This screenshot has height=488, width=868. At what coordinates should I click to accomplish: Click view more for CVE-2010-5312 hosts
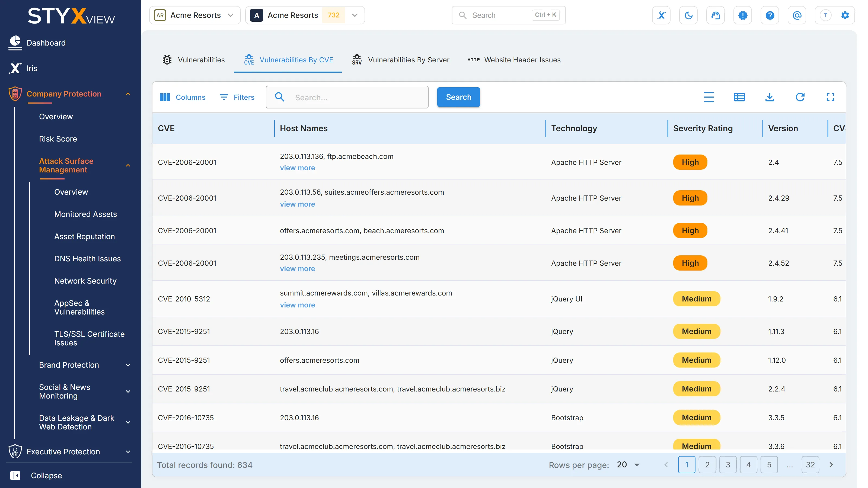pyautogui.click(x=297, y=305)
